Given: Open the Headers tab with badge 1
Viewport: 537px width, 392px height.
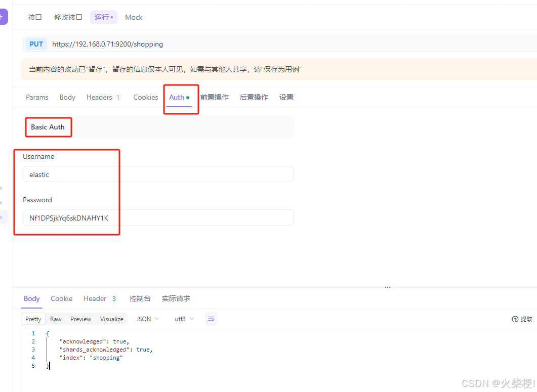Looking at the screenshot, I should 104,97.
